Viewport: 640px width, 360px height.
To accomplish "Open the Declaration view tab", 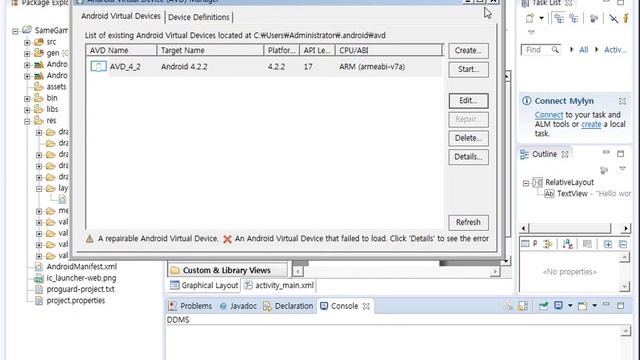I will tap(288, 306).
